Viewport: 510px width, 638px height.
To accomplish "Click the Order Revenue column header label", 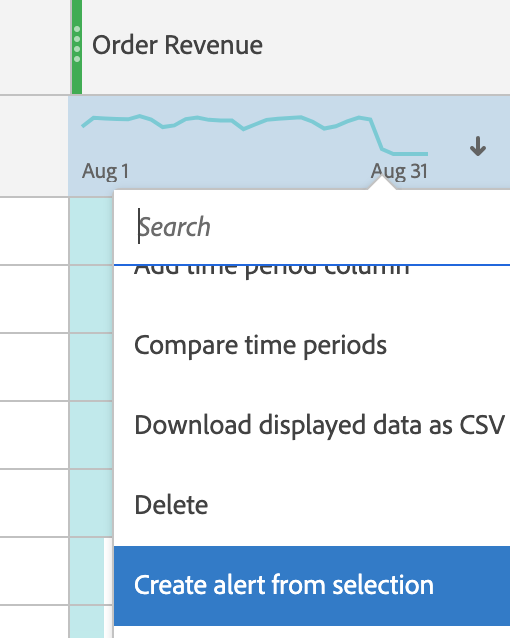I will tap(177, 45).
